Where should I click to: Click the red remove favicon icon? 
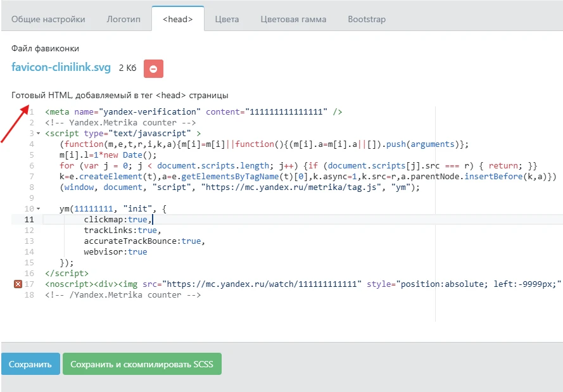153,68
